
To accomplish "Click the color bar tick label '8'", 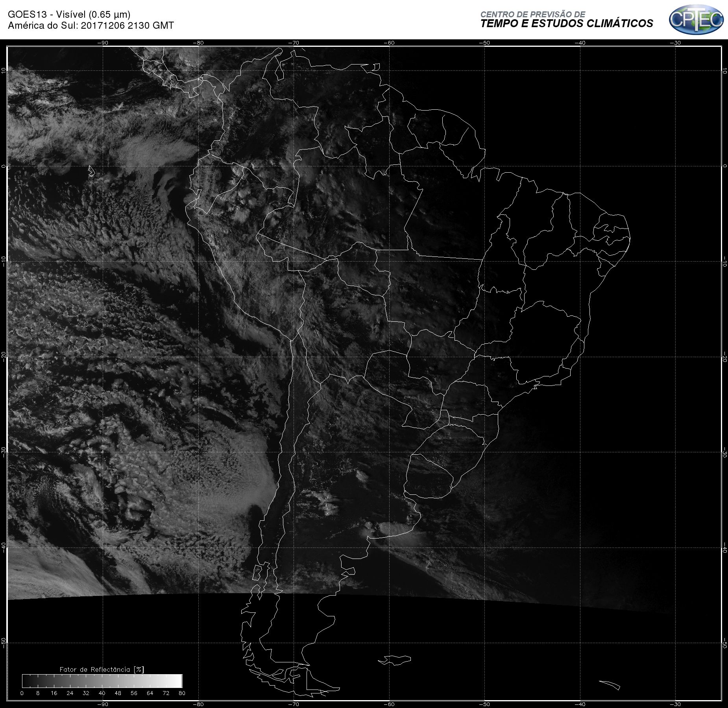I will click(38, 693).
